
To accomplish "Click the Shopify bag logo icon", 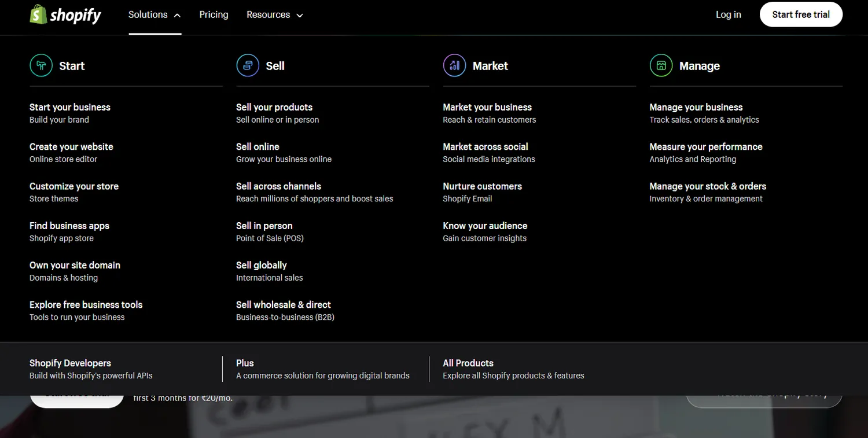I will pos(38,14).
